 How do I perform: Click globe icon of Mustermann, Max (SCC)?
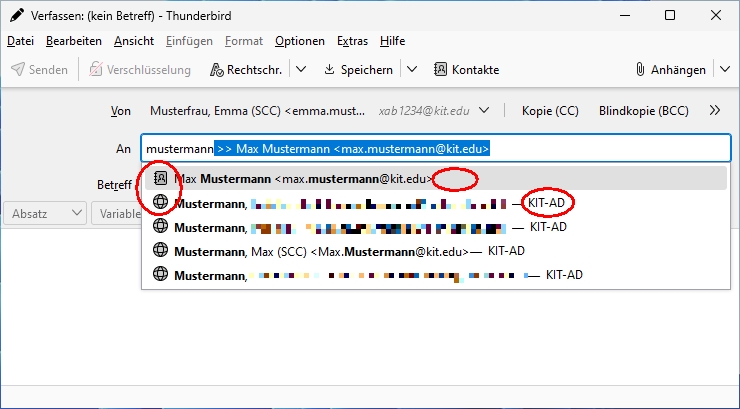pos(160,251)
